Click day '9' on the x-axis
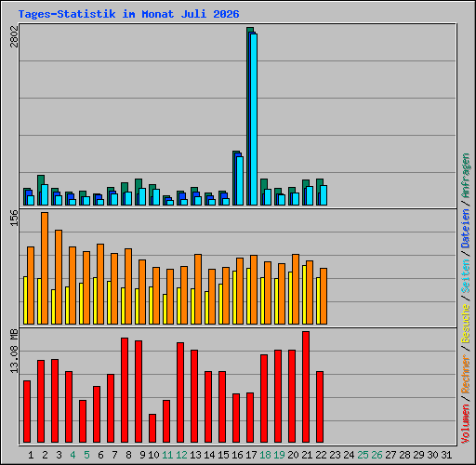This screenshot has width=476, height=465. [x=142, y=455]
